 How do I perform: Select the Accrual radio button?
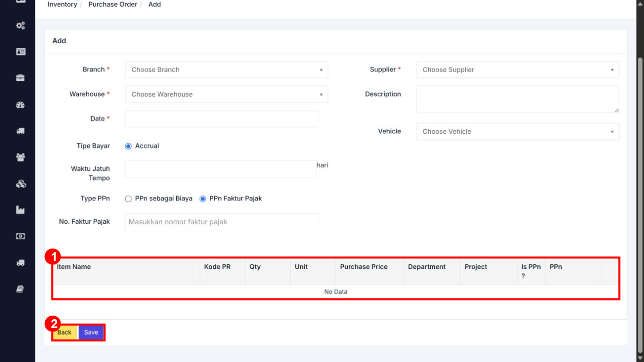tap(128, 146)
